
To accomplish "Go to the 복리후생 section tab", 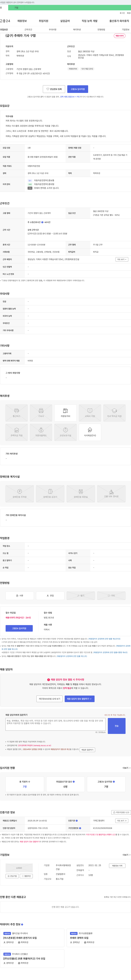I will coord(77,30).
